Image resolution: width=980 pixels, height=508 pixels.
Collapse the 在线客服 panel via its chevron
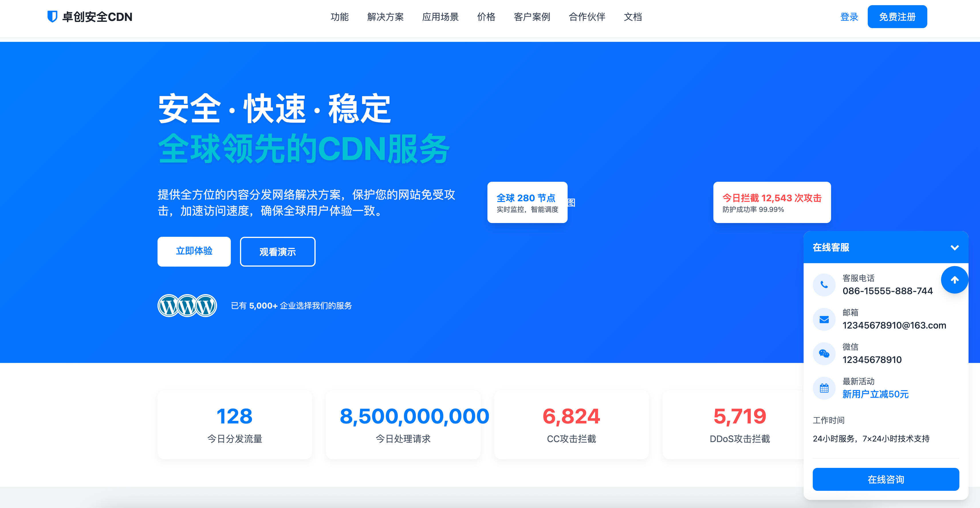click(x=955, y=247)
